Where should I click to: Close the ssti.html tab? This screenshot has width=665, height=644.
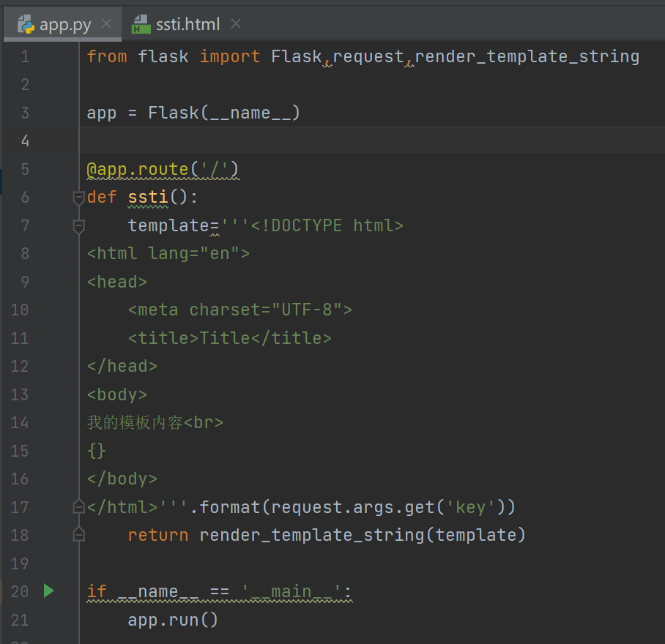pos(236,23)
